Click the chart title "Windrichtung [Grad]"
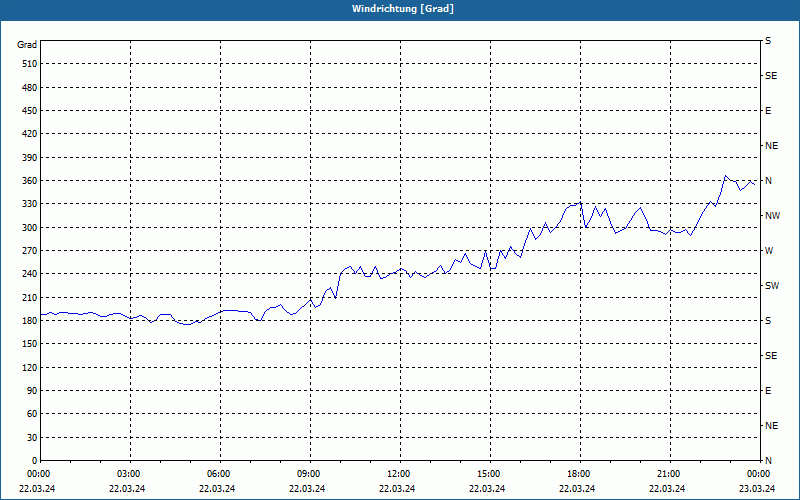Image resolution: width=800 pixels, height=500 pixels. [x=403, y=9]
